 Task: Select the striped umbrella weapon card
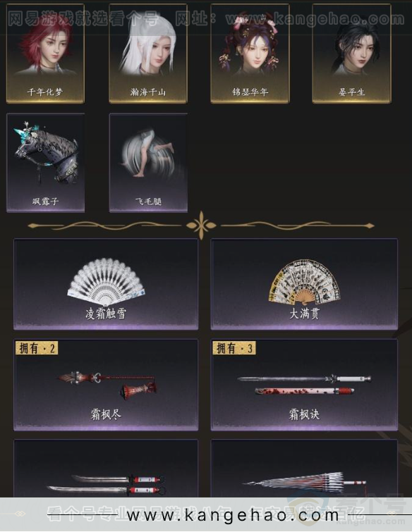click(304, 469)
